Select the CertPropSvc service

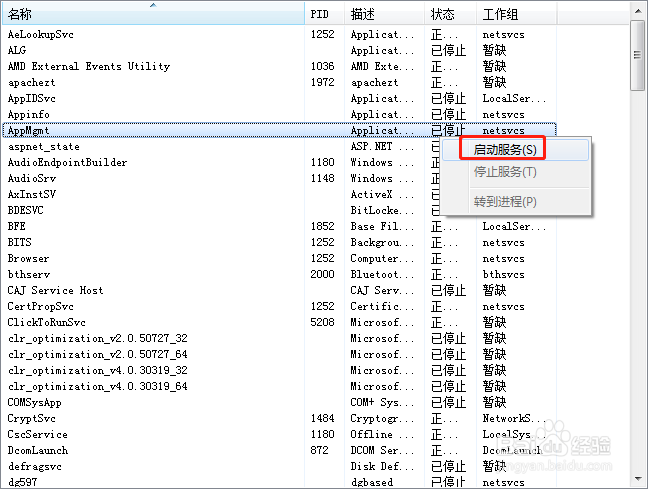tap(40, 306)
